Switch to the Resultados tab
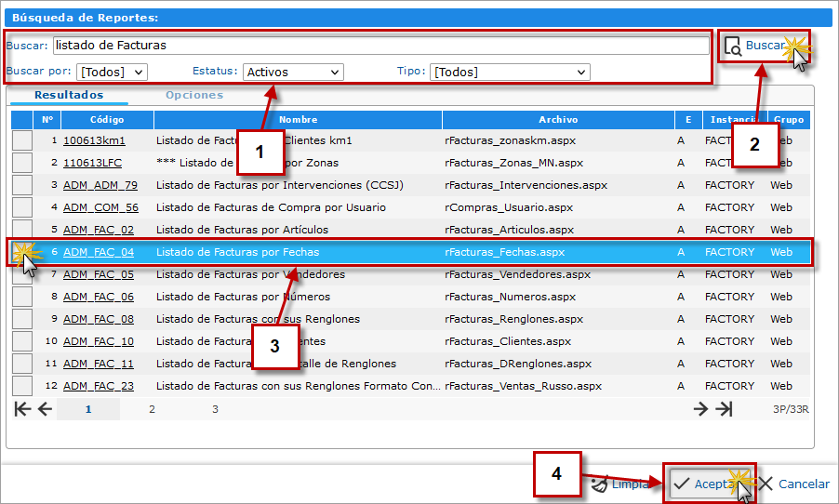The width and height of the screenshot is (839, 504). [69, 95]
